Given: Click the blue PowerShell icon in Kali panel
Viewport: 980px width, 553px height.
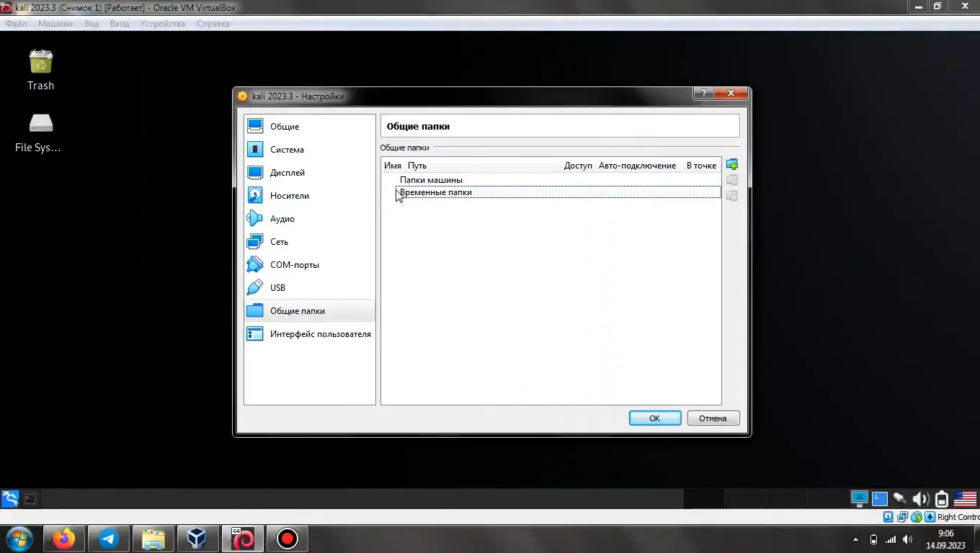Looking at the screenshot, I should (879, 498).
